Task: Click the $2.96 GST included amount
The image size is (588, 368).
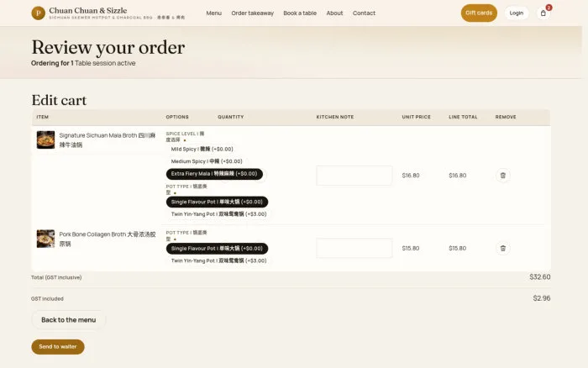Action: [542, 298]
